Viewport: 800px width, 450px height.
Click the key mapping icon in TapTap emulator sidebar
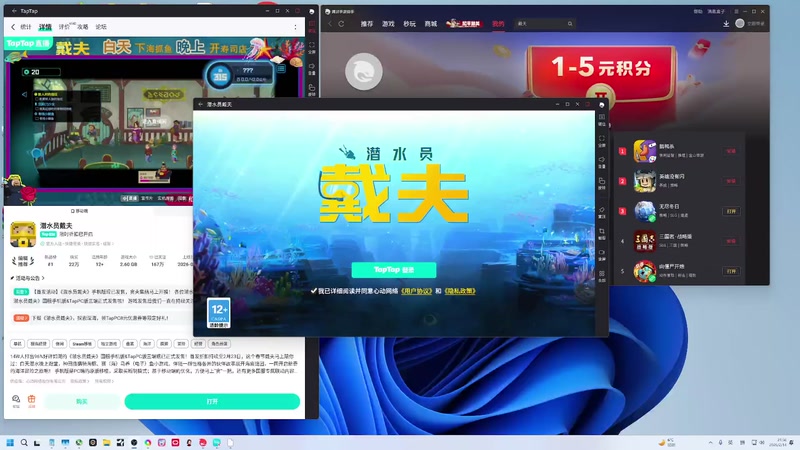point(312,90)
